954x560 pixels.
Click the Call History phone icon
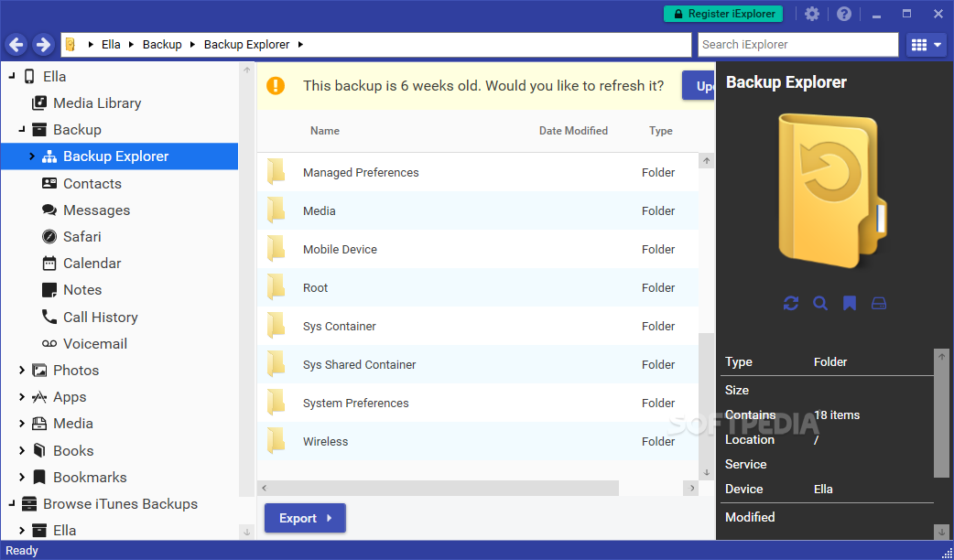coord(49,317)
